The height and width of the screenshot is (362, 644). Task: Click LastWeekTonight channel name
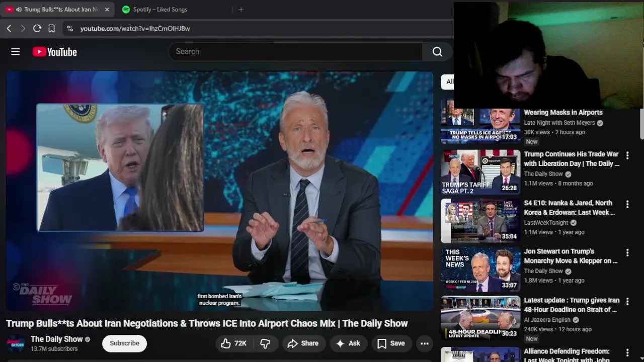coord(546,223)
